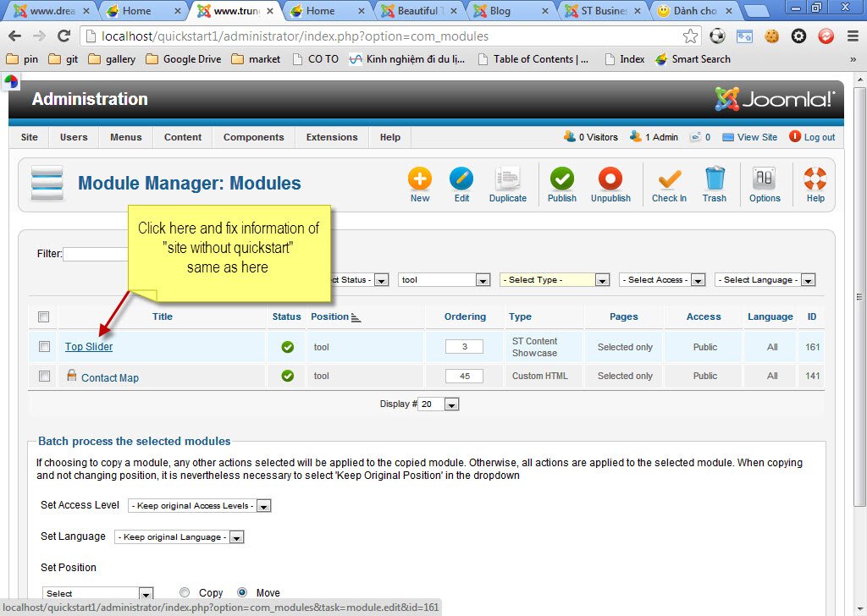This screenshot has height=616, width=867.
Task: Open the Options toolbar icon
Action: coord(765,179)
